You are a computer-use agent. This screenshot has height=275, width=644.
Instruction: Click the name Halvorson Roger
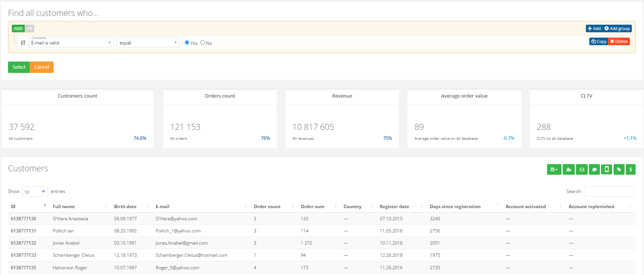click(70, 268)
